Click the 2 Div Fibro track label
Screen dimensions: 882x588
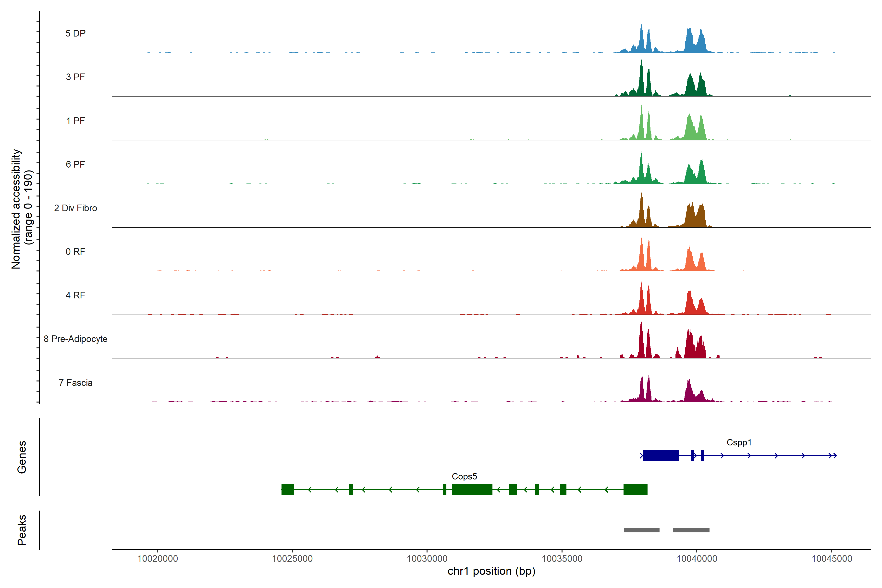[75, 208]
